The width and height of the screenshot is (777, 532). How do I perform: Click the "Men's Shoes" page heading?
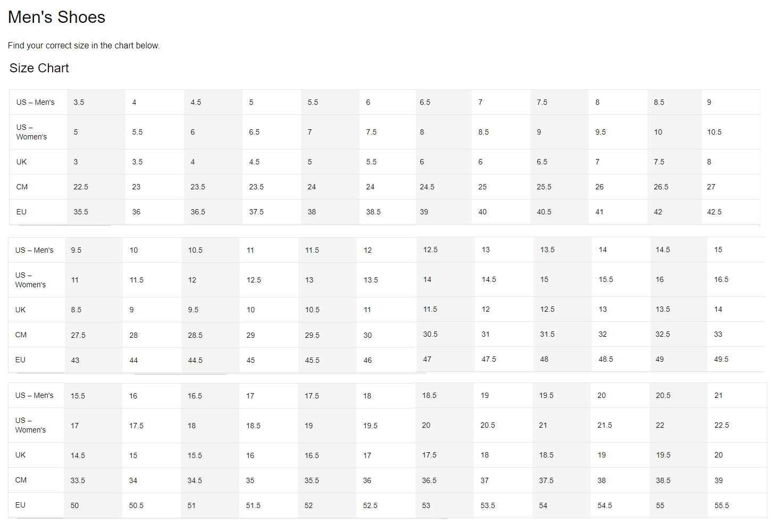pyautogui.click(x=56, y=17)
